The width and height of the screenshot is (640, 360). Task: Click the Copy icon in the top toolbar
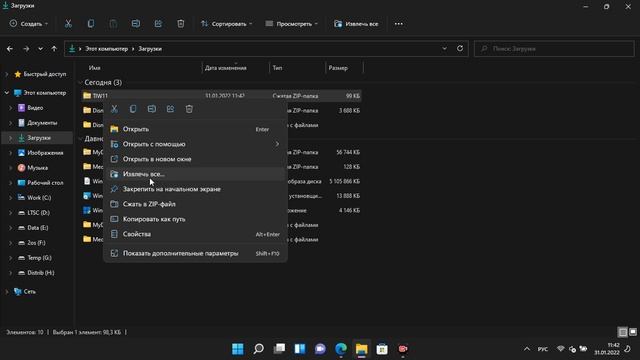(91, 24)
